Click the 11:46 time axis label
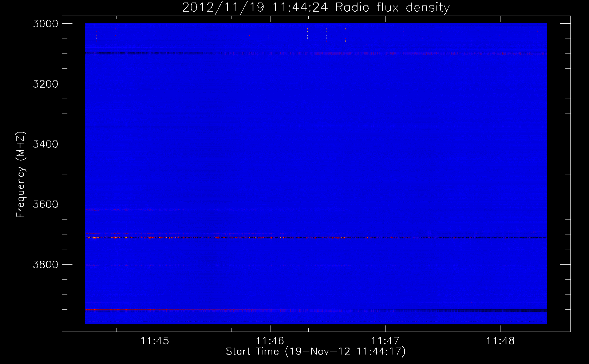Screen dimensions: 589x364 [x=270, y=341]
